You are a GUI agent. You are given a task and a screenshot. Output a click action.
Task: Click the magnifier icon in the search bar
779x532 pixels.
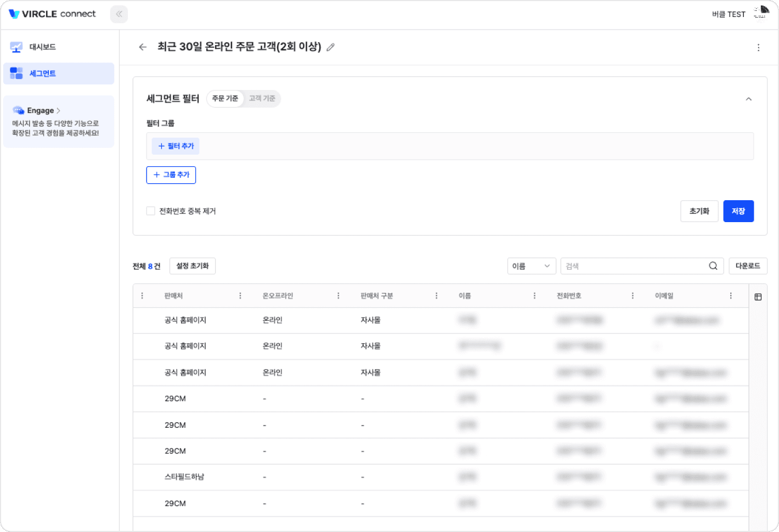pyautogui.click(x=713, y=266)
